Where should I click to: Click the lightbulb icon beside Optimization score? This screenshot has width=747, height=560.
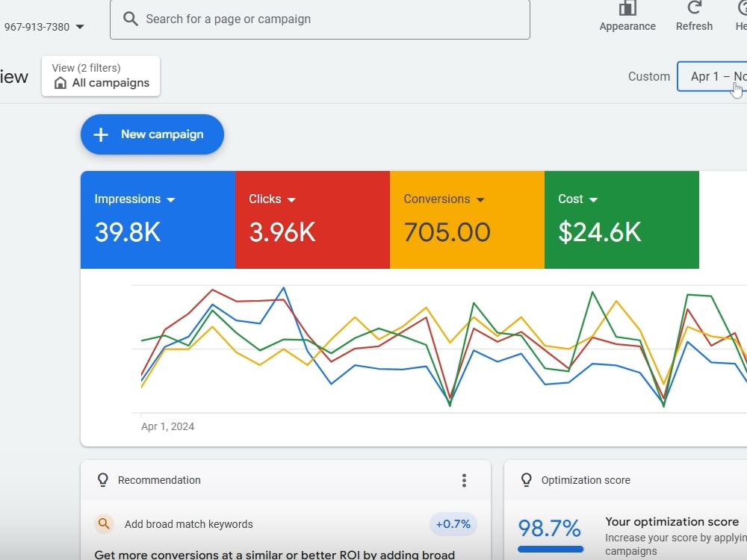[526, 479]
